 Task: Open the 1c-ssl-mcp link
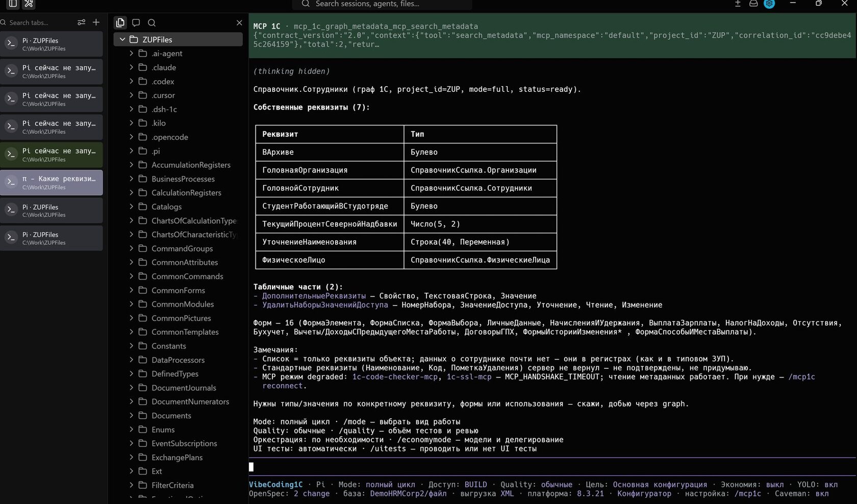tap(469, 377)
